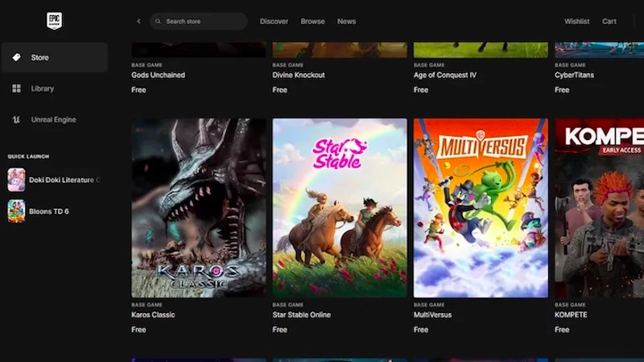Image resolution: width=644 pixels, height=362 pixels.
Task: Click the search magnifier icon
Action: click(x=158, y=22)
